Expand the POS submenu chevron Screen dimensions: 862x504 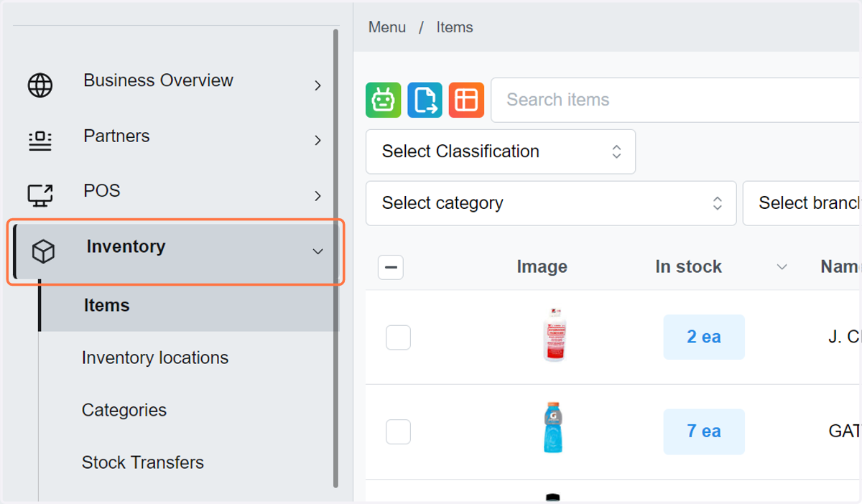[318, 196]
